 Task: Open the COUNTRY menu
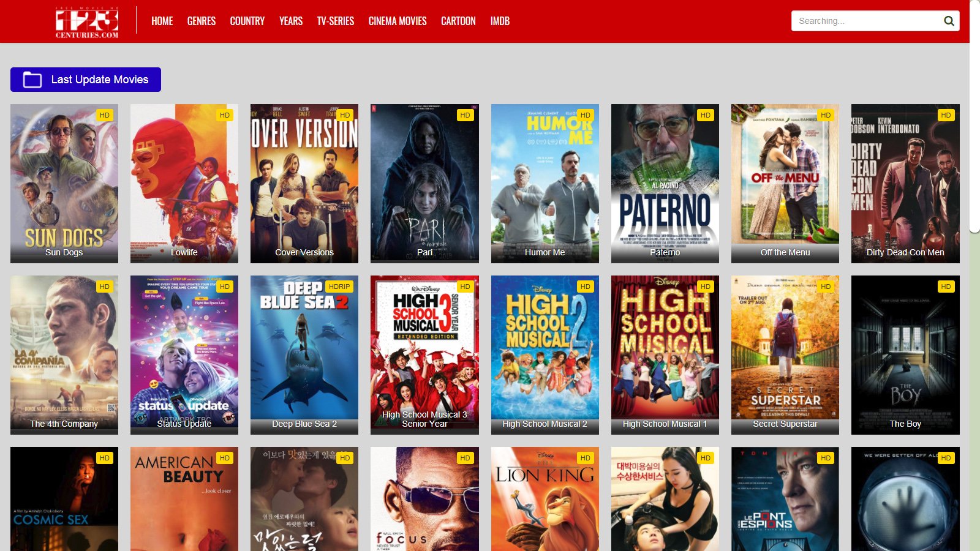(247, 21)
